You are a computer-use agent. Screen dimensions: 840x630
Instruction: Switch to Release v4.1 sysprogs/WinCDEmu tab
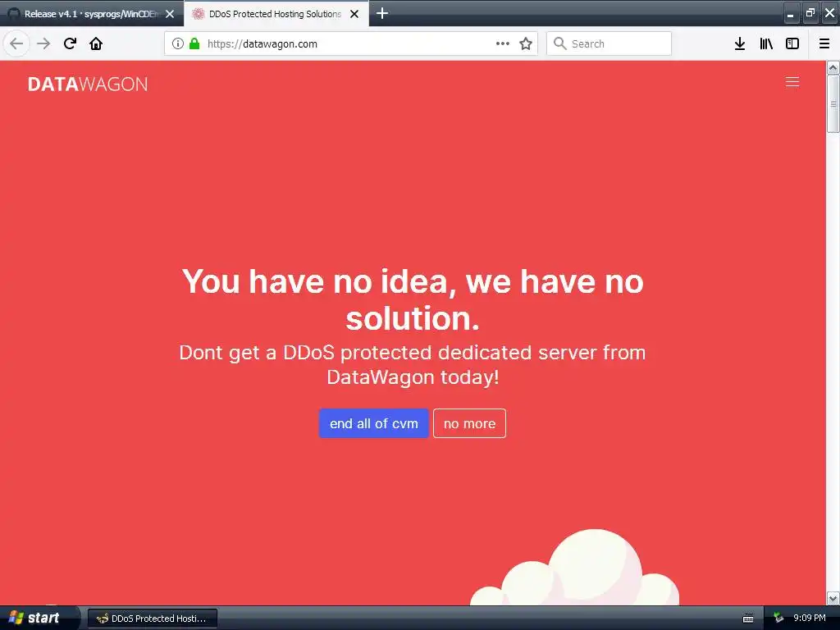[x=92, y=14]
